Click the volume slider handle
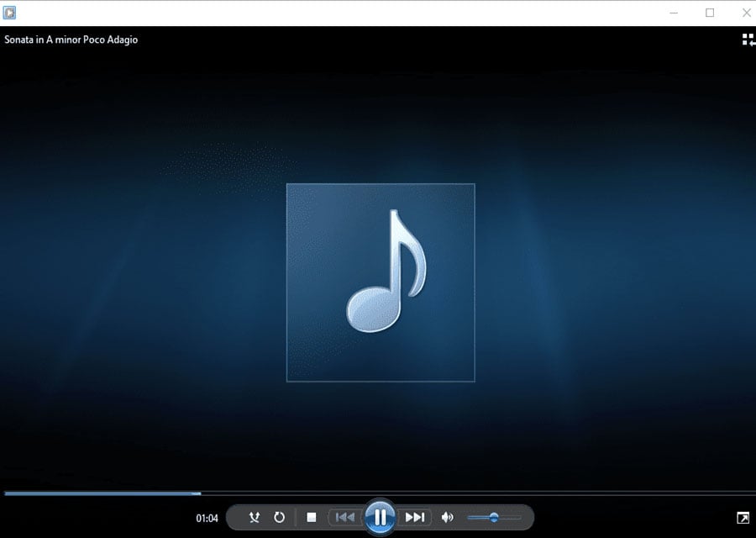 tap(494, 518)
